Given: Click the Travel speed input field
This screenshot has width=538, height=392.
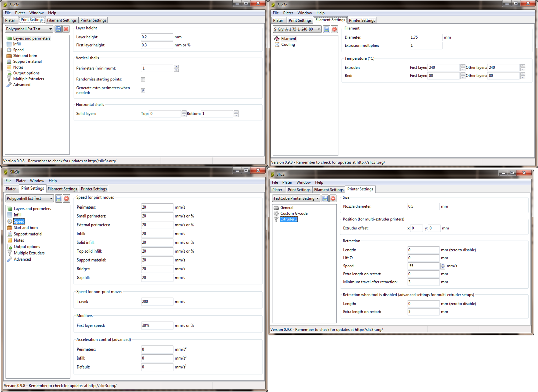Looking at the screenshot, I should 157,301.
